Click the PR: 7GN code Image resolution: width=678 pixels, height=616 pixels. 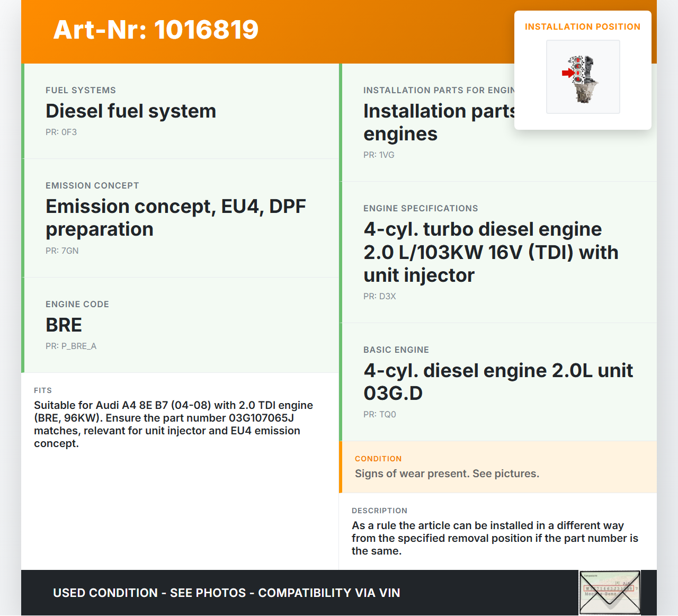click(x=62, y=251)
